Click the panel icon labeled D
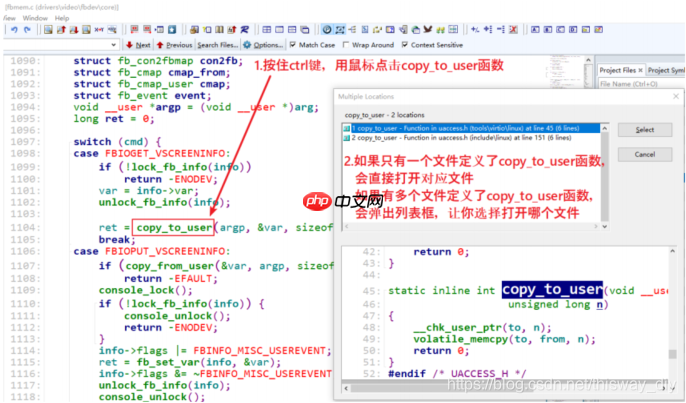Viewport: 686px width, 403px height. pyautogui.click(x=573, y=30)
